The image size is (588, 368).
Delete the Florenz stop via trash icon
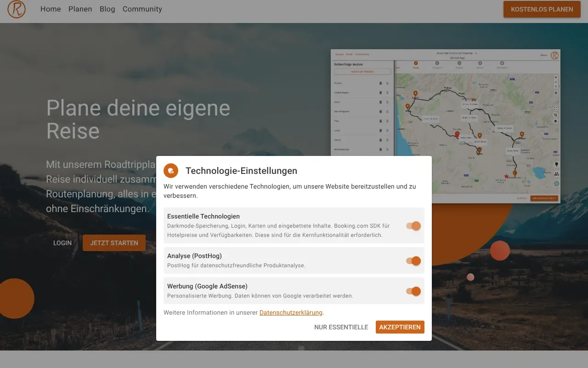click(380, 83)
